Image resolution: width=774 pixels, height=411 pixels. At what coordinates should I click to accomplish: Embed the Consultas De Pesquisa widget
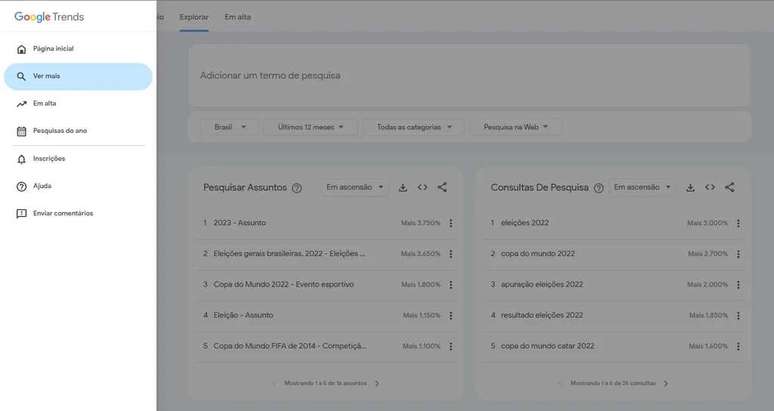[710, 187]
